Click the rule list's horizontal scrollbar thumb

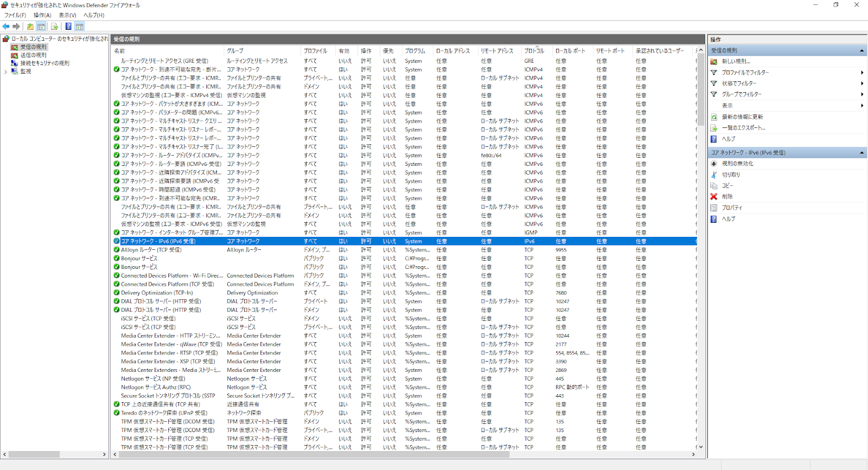click(314, 454)
